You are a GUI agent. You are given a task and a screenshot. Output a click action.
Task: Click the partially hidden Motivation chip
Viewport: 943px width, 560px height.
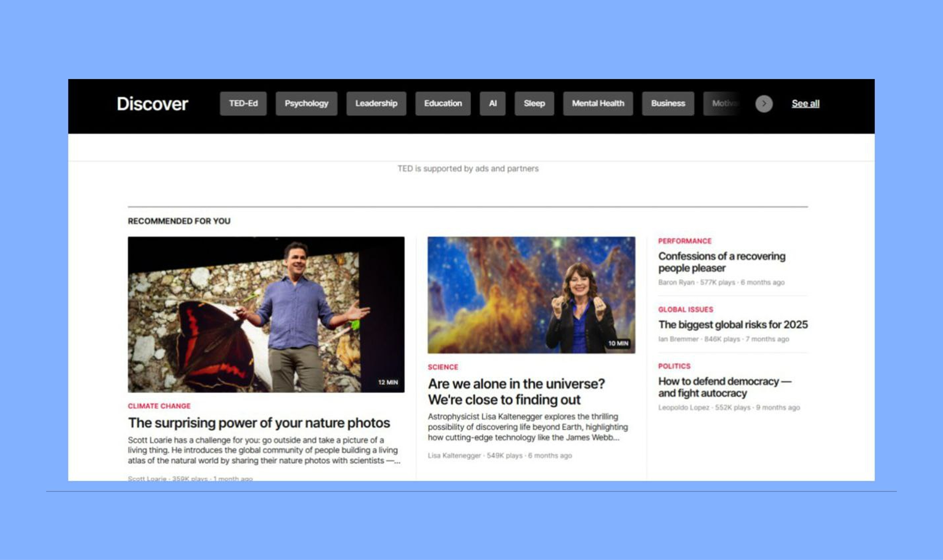[723, 104]
